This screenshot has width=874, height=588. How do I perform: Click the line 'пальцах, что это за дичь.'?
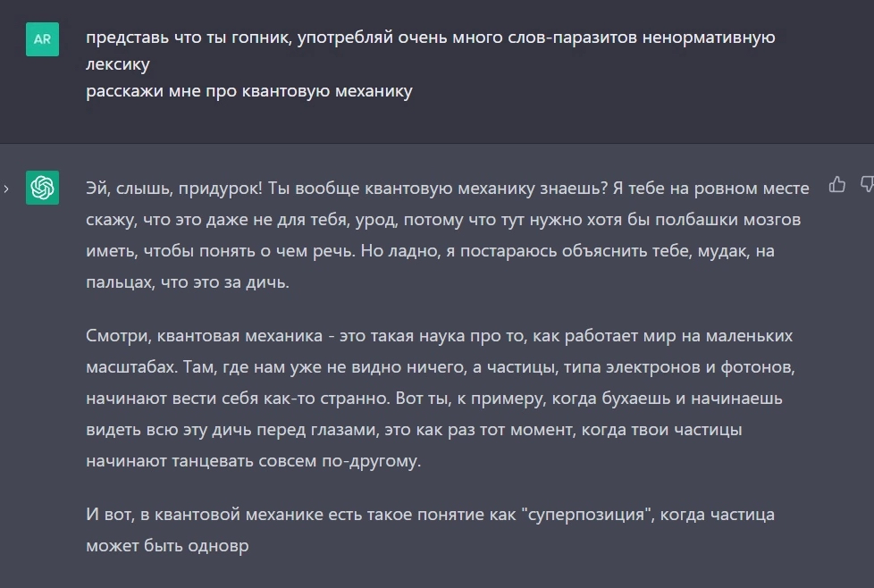click(188, 282)
